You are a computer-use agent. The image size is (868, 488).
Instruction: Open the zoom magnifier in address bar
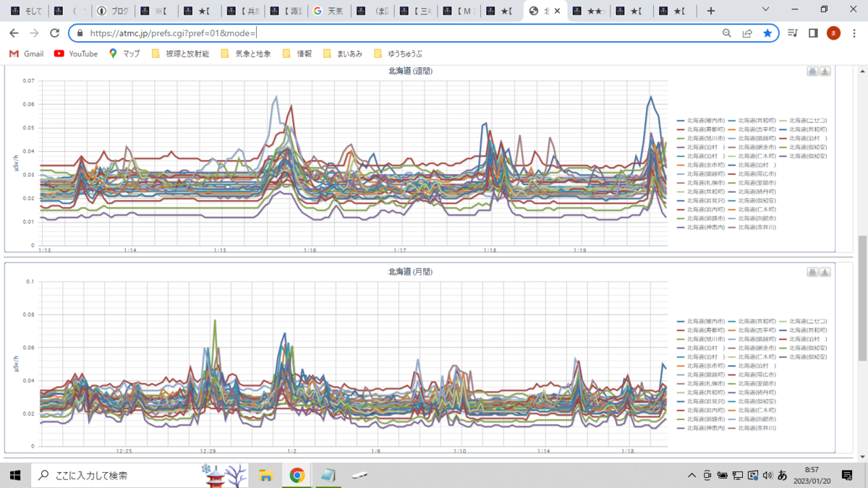tap(727, 33)
